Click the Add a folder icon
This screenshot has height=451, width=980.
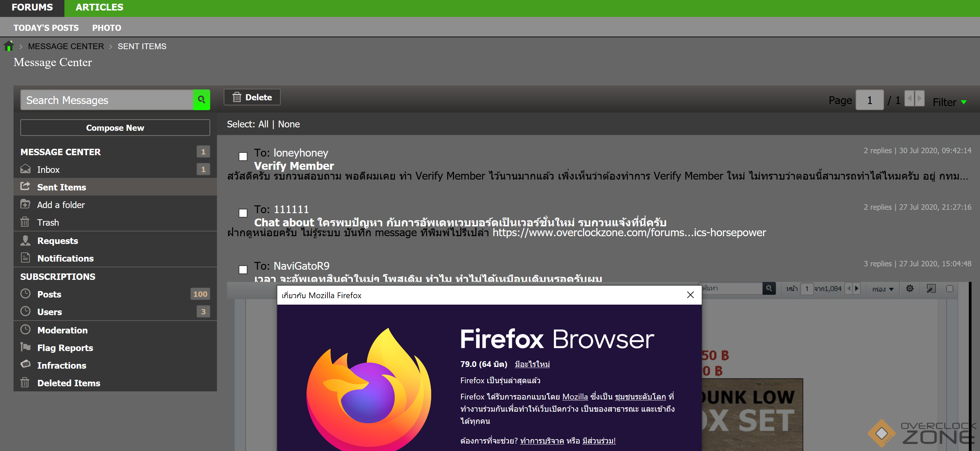point(25,204)
